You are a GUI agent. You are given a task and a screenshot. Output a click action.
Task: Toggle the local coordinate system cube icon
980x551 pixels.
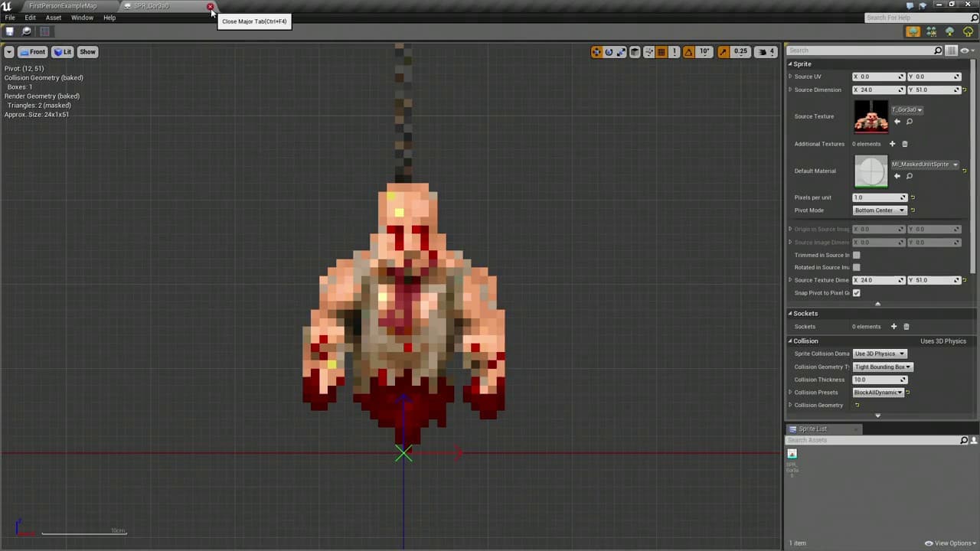(x=634, y=51)
